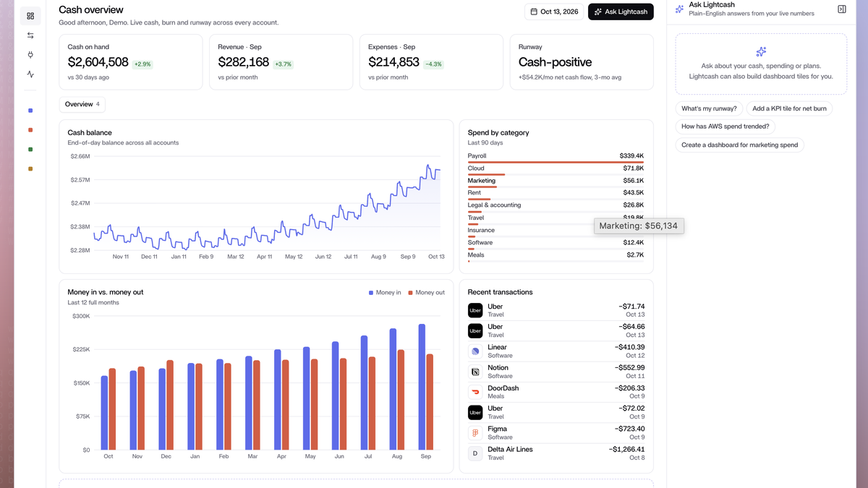Select the green square item in sidebar

(x=30, y=150)
